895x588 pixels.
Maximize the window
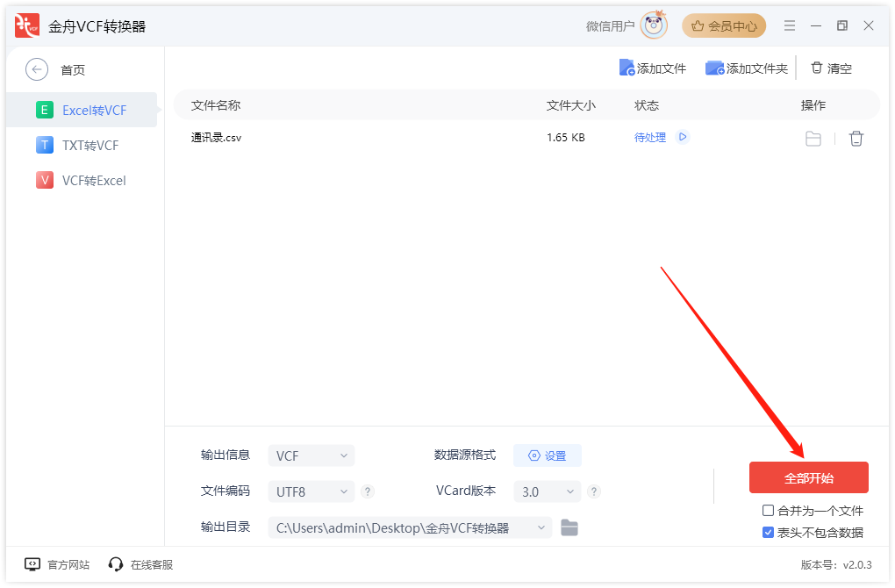(842, 25)
